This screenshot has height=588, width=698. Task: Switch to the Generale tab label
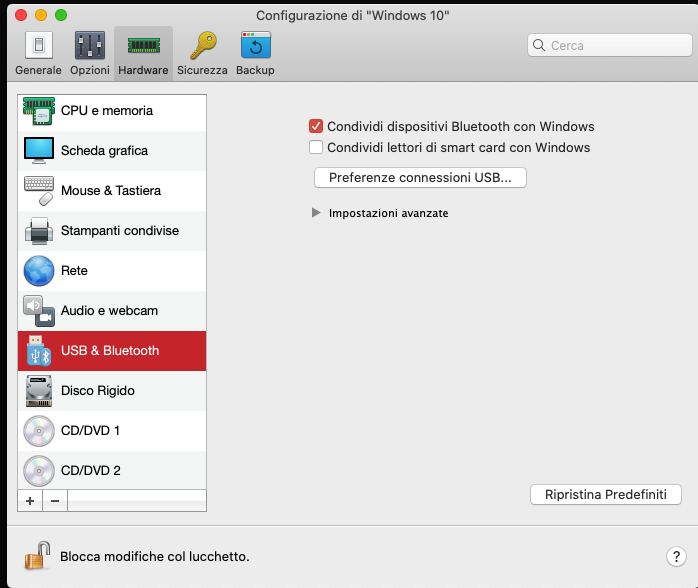pos(38,70)
